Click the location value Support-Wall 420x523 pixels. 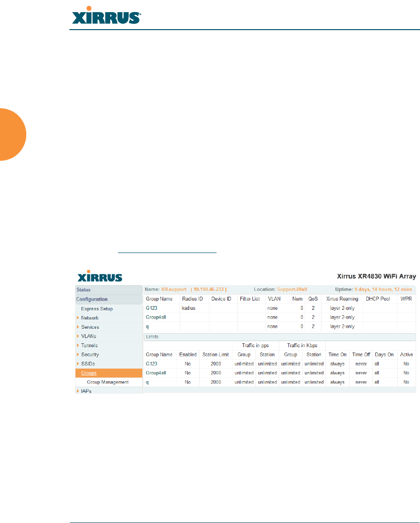(x=292, y=289)
